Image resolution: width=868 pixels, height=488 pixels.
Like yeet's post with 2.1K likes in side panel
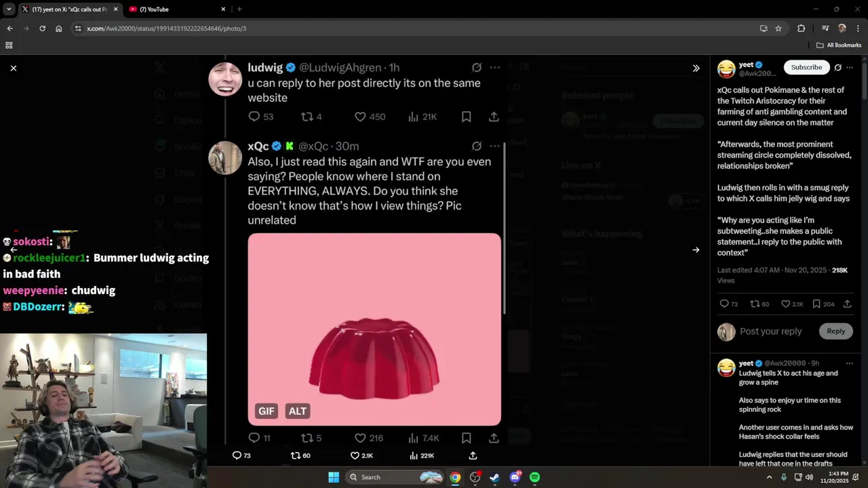(792, 304)
